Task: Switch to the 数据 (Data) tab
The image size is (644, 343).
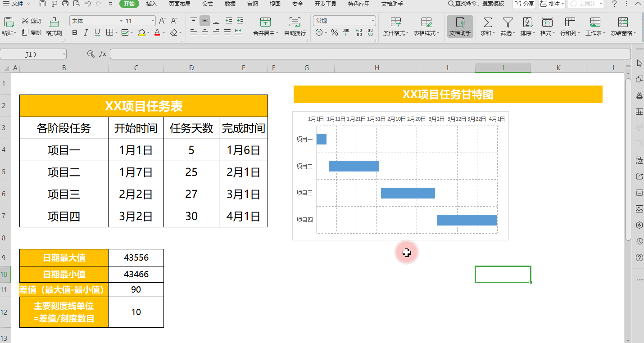Action: tap(230, 4)
